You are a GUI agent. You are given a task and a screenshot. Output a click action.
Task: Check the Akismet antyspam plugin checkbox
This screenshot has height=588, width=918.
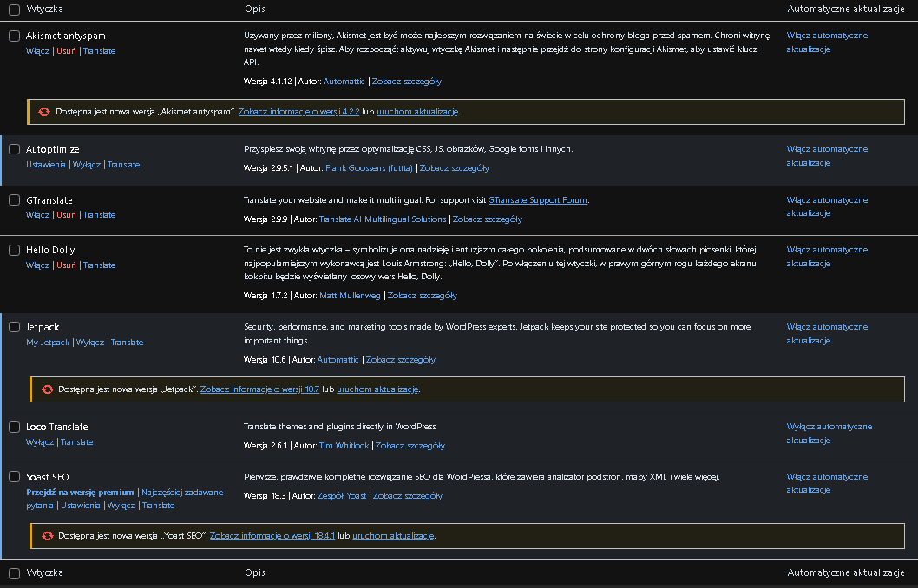coord(14,36)
